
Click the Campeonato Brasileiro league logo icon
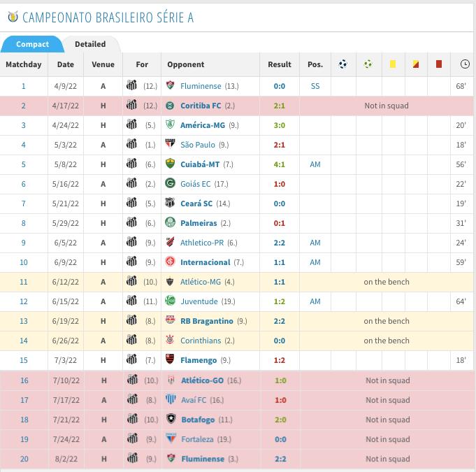13,17
